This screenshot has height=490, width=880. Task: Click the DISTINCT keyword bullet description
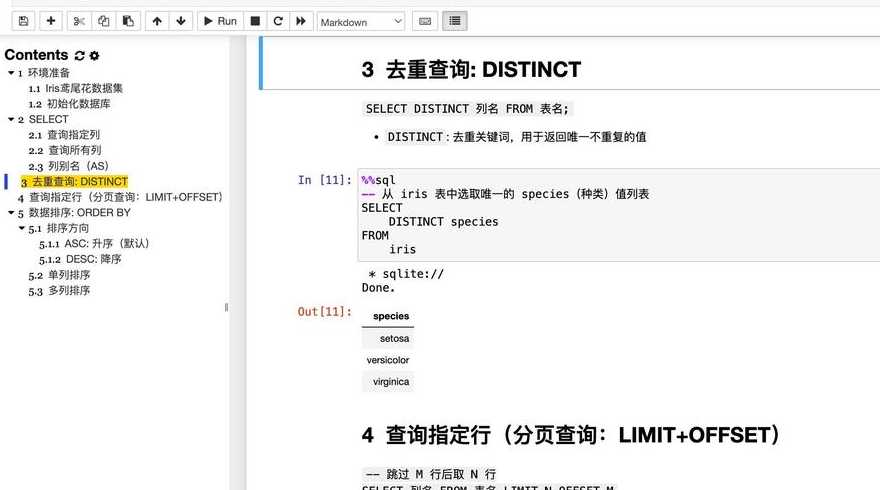coord(517,137)
